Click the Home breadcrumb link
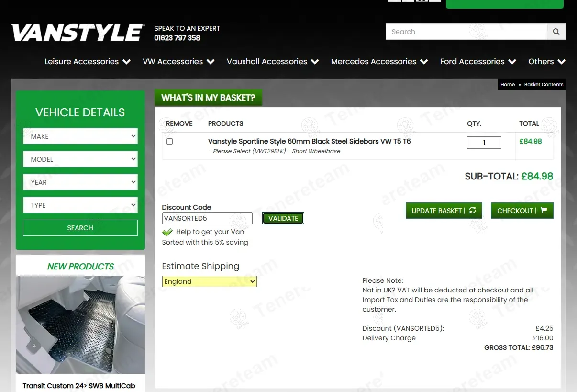577x392 pixels. tap(507, 85)
